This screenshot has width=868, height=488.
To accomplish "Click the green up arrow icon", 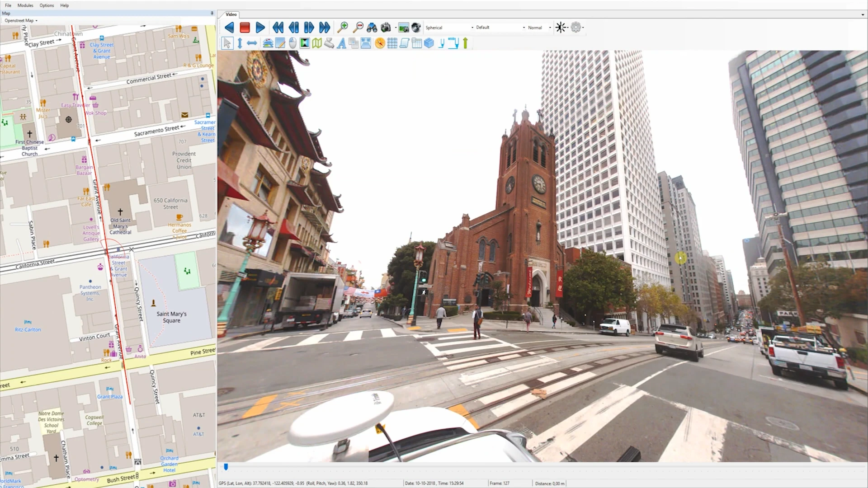I will (x=465, y=43).
